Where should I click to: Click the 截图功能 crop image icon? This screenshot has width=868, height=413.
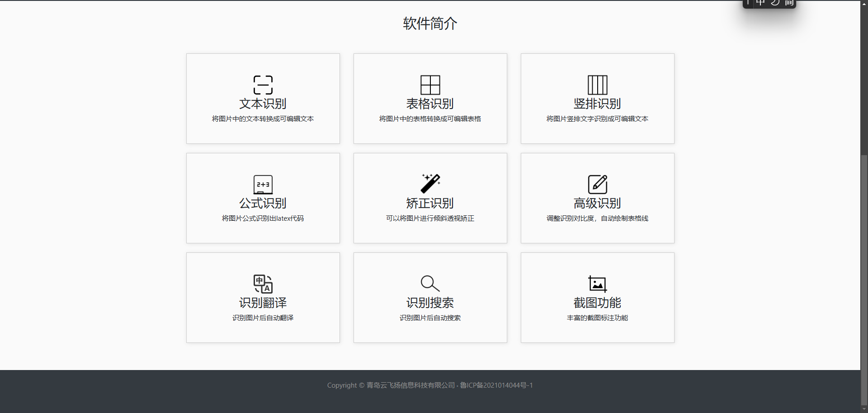(x=597, y=284)
